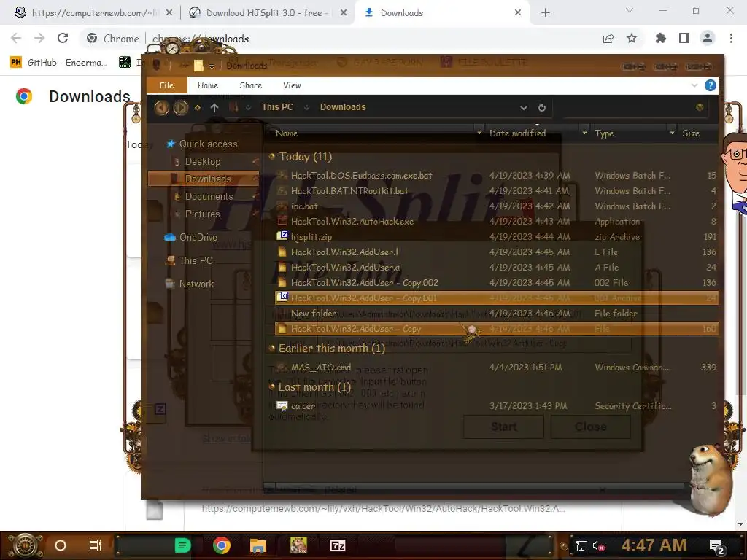Open the Type column filter dropdown

(672, 133)
